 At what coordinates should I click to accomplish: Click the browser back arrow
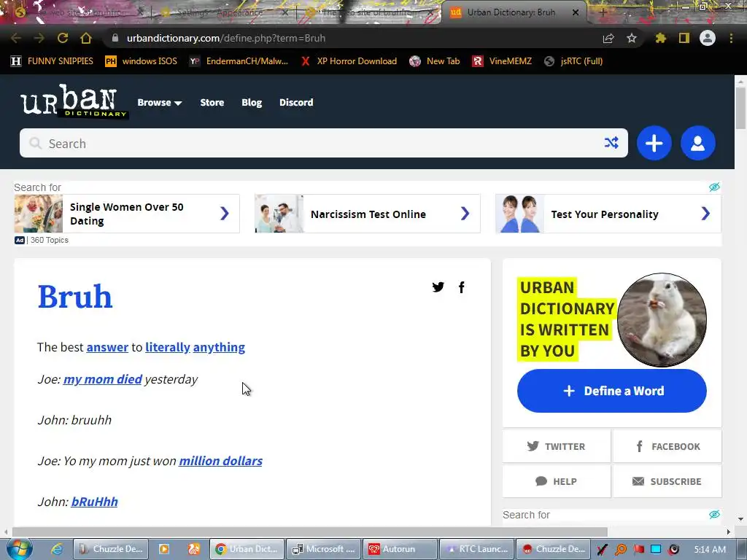pyautogui.click(x=16, y=38)
